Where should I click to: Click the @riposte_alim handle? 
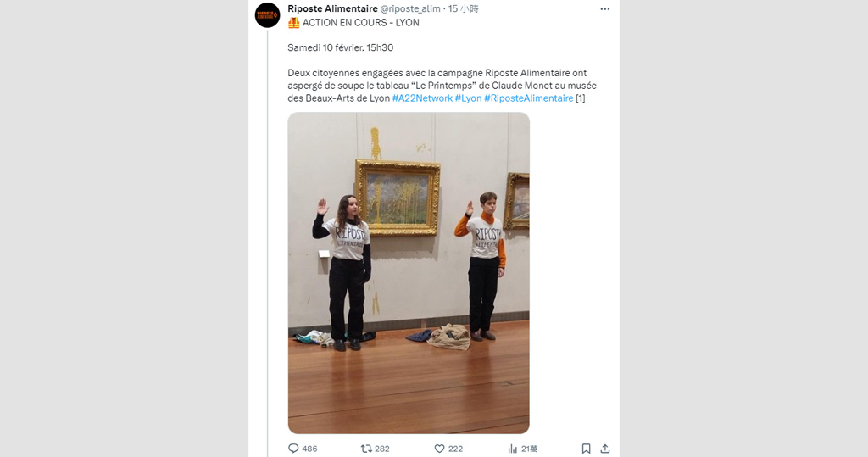pos(410,8)
